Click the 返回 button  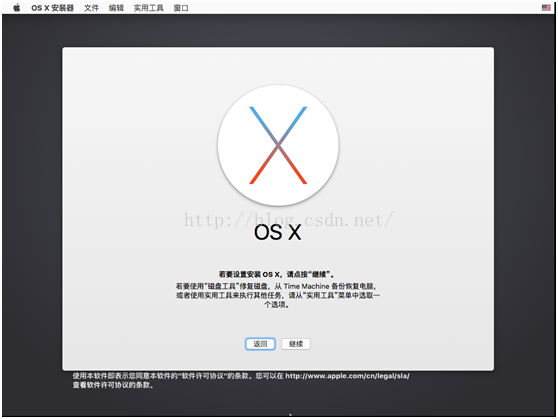[x=260, y=344]
